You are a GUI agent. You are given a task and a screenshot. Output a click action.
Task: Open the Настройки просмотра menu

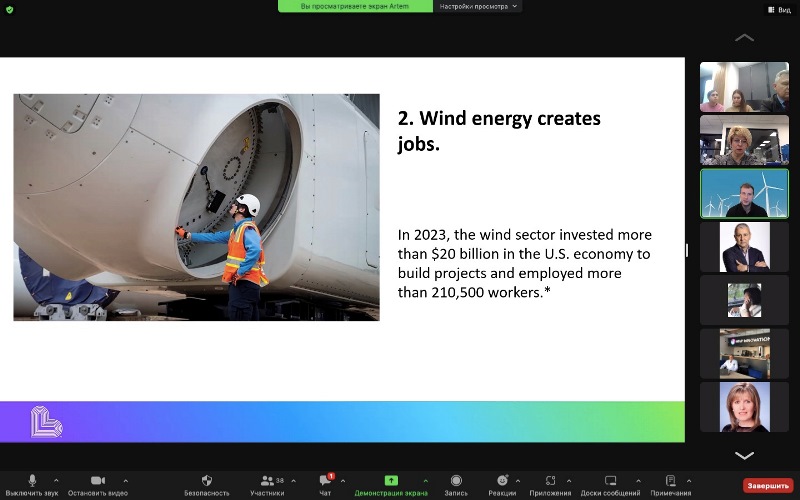478,6
